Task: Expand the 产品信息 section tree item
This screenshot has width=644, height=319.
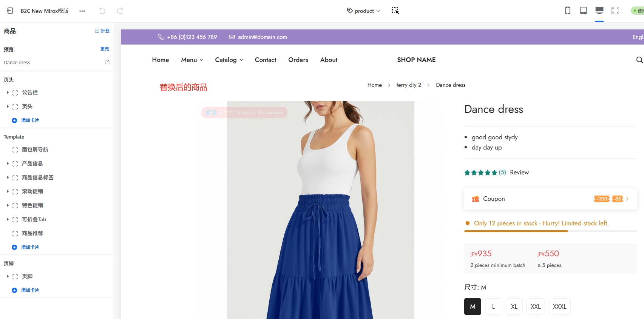Action: (8, 163)
